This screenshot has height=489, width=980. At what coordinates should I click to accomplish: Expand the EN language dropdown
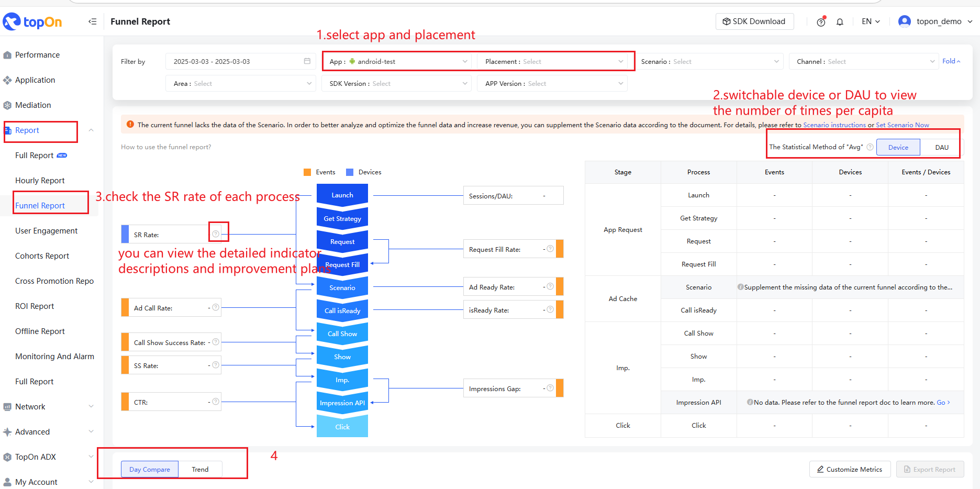click(x=871, y=21)
